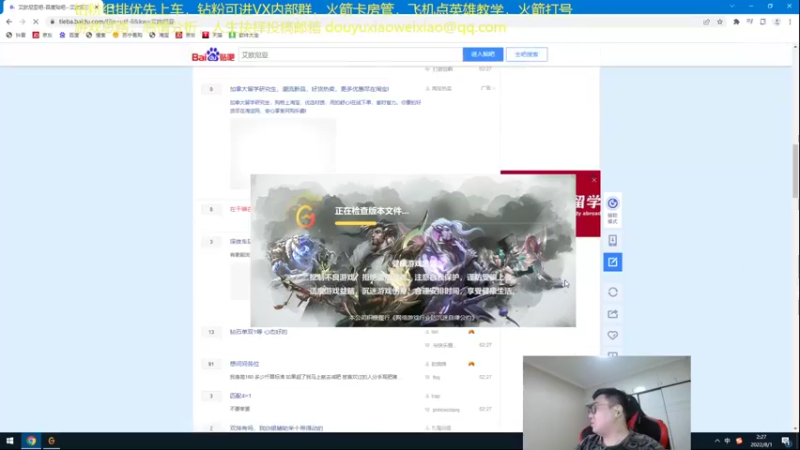Click the orange G logo on the launcher splash

[306, 217]
